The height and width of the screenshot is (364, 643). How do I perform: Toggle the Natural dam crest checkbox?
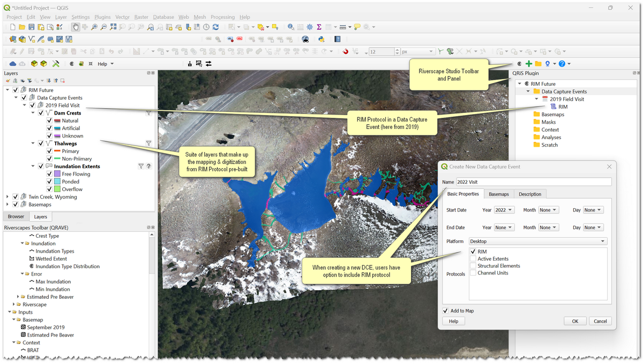[50, 120]
